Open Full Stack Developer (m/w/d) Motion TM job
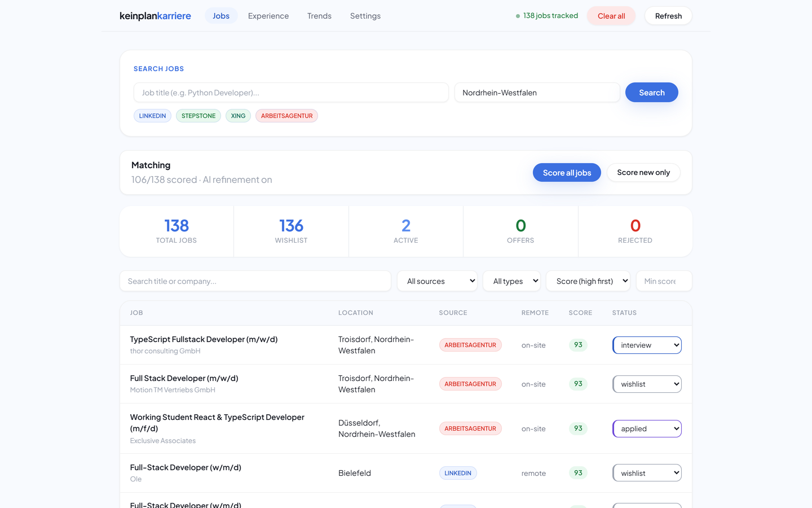Screen dimensions: 812x508 [184, 378]
